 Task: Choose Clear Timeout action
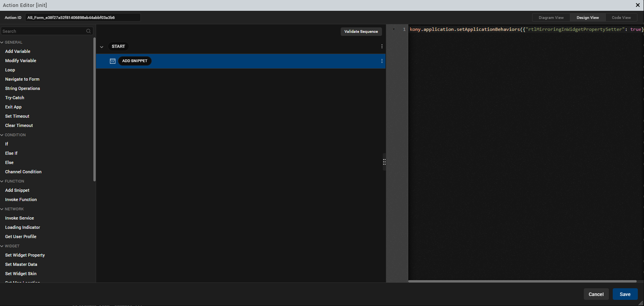click(x=19, y=125)
